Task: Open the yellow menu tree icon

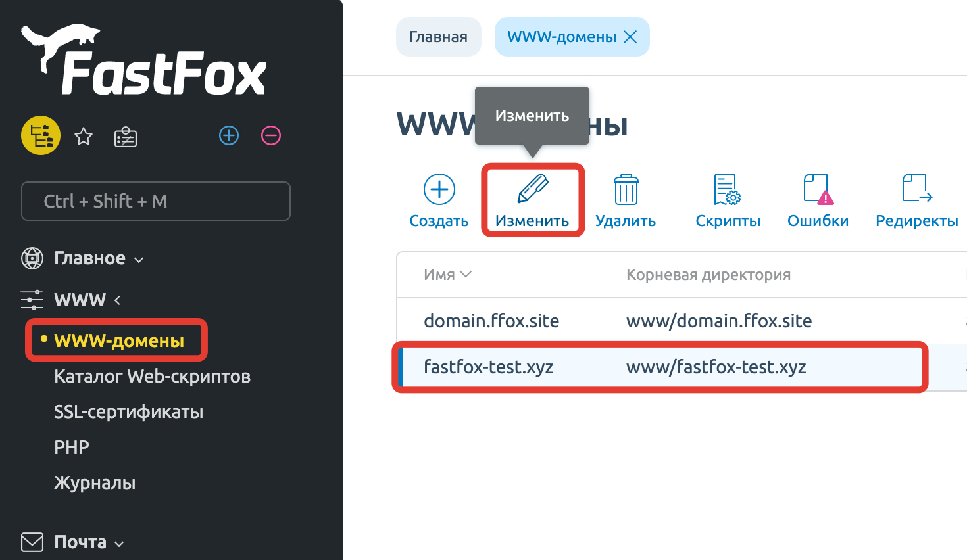Action: pyautogui.click(x=41, y=136)
